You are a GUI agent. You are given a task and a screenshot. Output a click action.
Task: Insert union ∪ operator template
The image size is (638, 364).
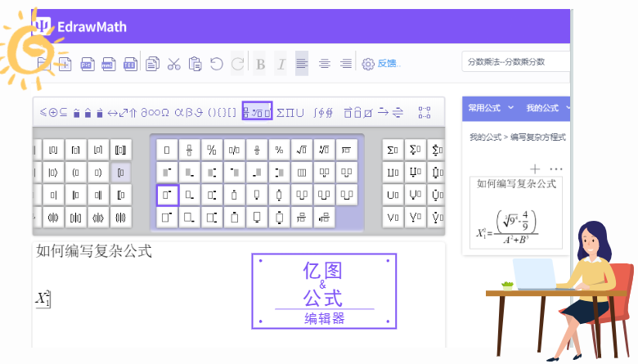393,195
